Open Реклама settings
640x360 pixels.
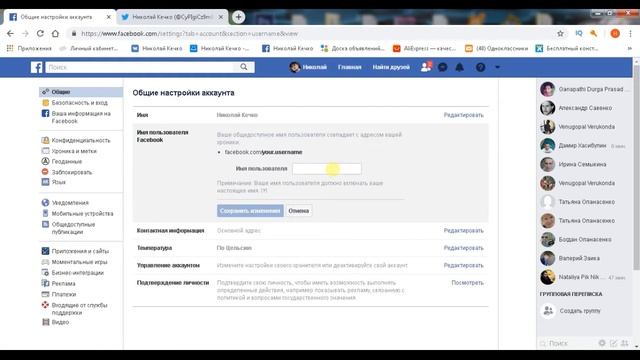pos(63,283)
